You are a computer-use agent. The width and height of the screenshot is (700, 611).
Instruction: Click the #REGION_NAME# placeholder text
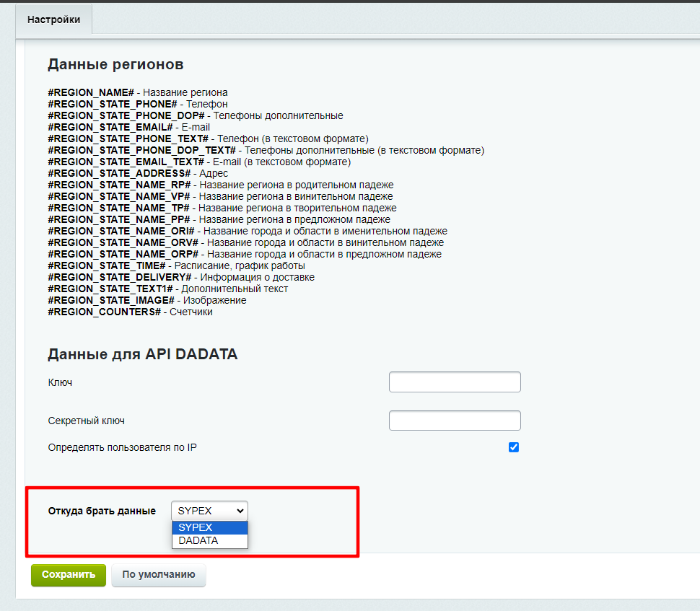91,92
